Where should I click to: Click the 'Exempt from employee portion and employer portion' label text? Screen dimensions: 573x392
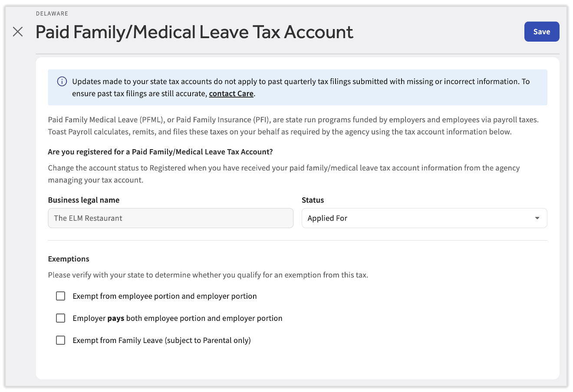point(165,296)
